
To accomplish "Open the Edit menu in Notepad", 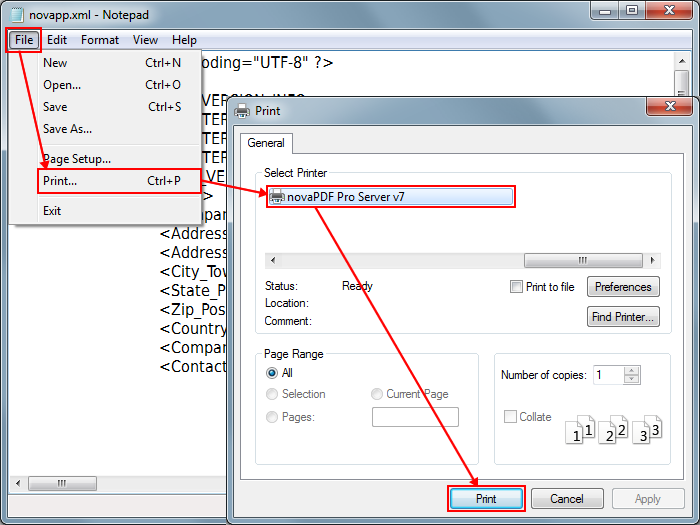I will coord(57,40).
